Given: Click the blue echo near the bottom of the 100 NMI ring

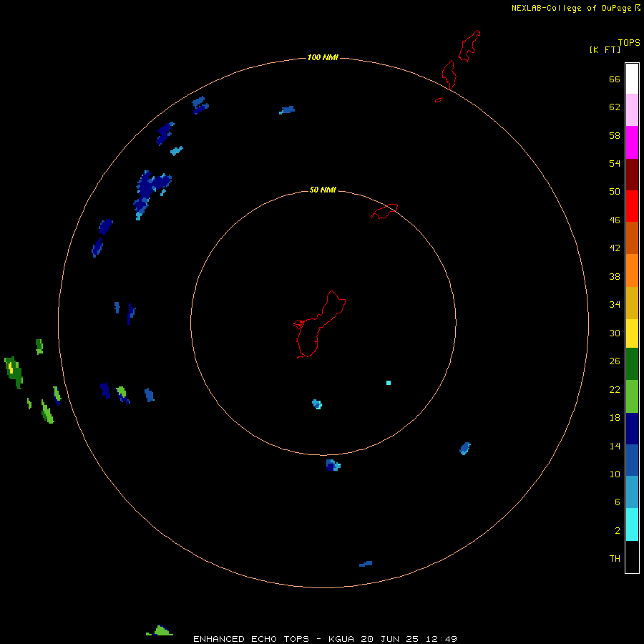Looking at the screenshot, I should coord(366,564).
